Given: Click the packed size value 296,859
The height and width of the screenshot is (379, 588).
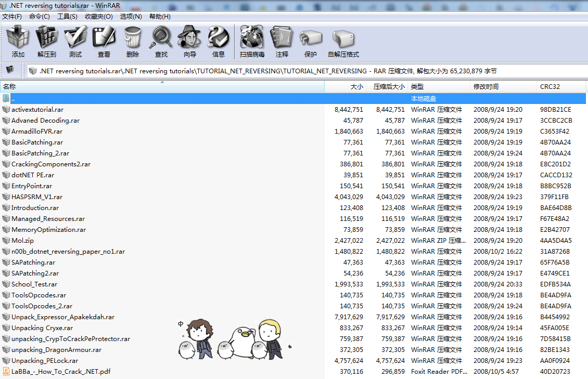Looking at the screenshot, I should click(x=393, y=371).
